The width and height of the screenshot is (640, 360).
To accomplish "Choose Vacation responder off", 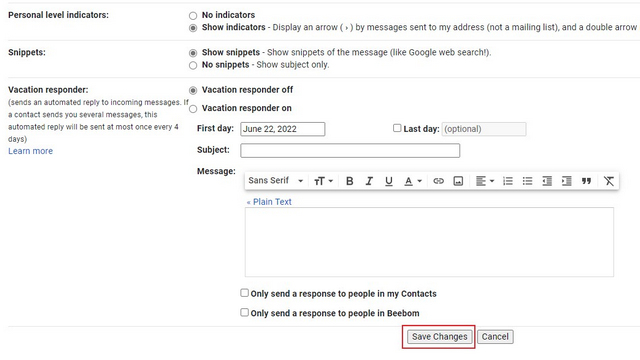I will click(193, 90).
